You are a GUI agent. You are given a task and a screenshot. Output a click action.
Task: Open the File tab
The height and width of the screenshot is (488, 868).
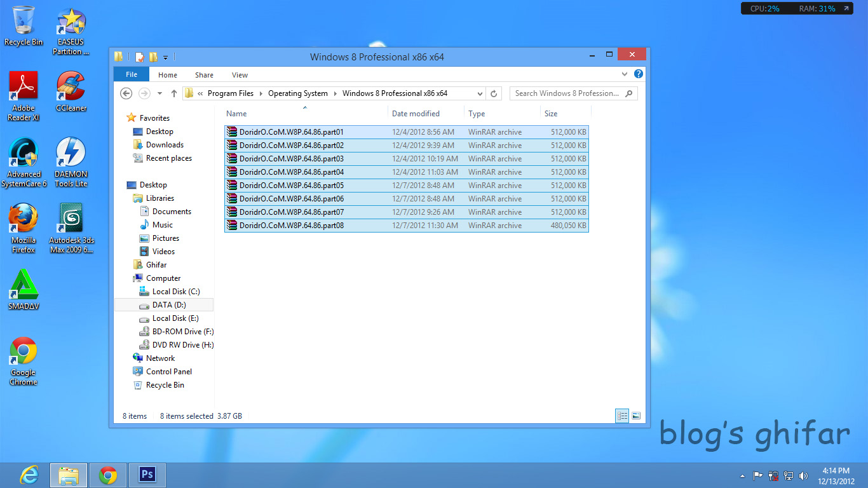(132, 74)
